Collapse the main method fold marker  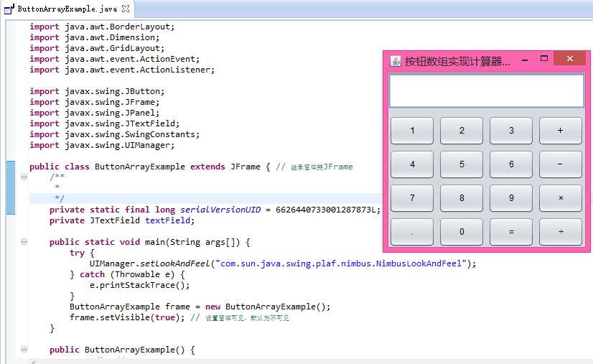24,241
